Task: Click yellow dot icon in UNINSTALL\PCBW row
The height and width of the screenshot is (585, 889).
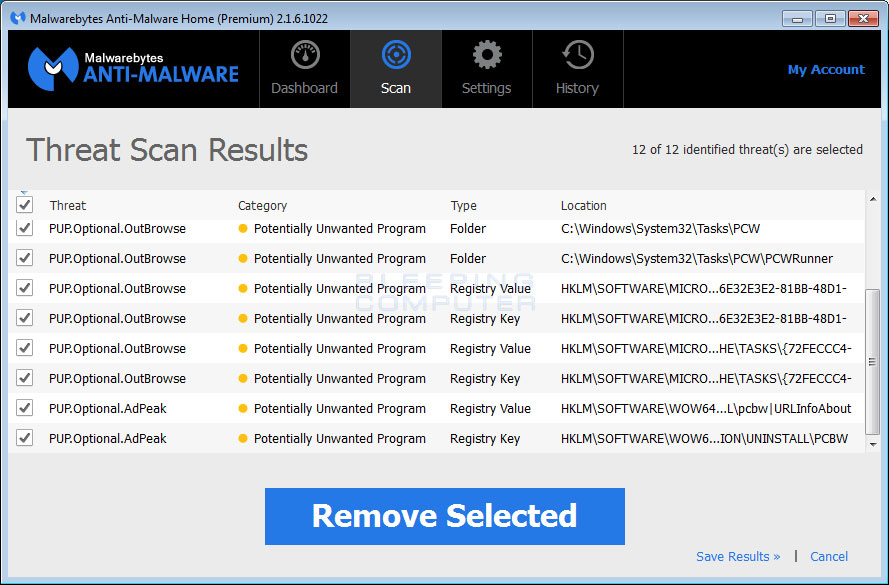Action: pyautogui.click(x=243, y=438)
